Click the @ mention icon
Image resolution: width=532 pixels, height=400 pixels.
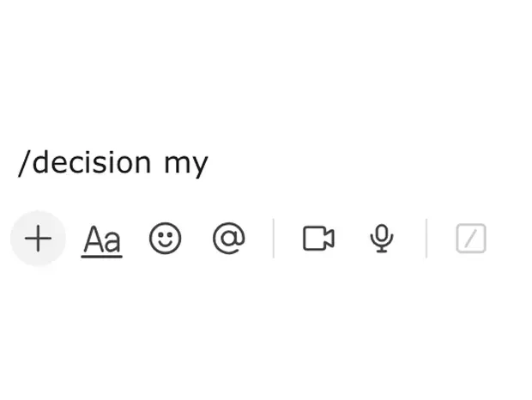coord(228,239)
